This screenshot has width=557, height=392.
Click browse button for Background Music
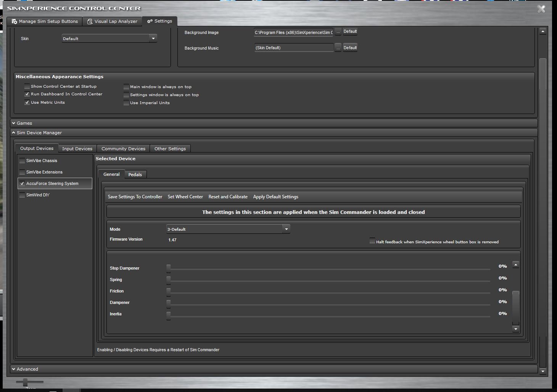tap(338, 48)
